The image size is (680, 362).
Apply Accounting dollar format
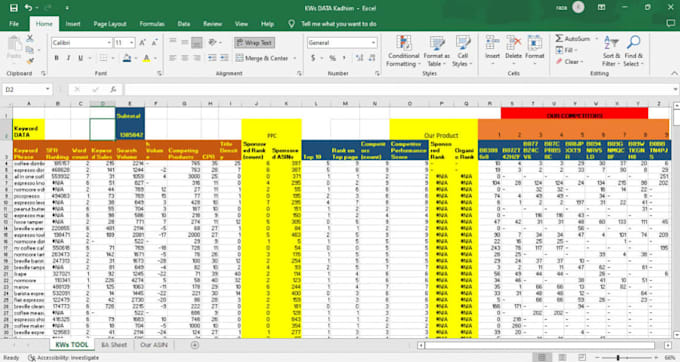pyautogui.click(x=313, y=58)
